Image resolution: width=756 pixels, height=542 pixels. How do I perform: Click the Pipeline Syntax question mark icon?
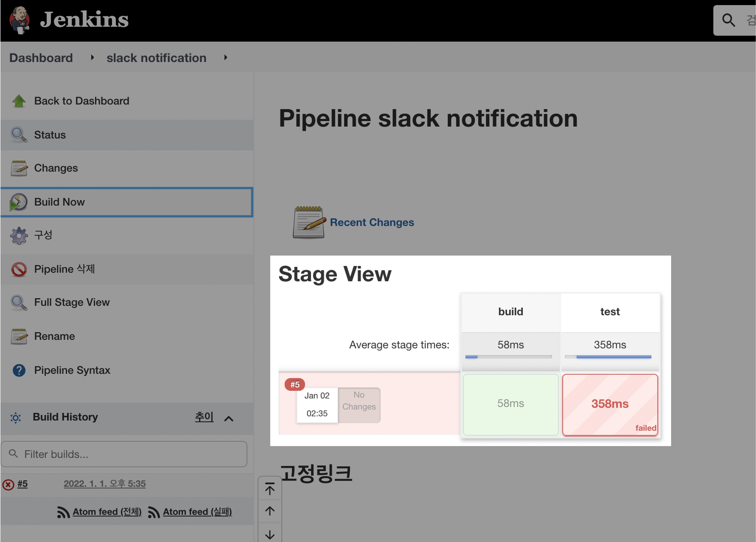pyautogui.click(x=19, y=371)
